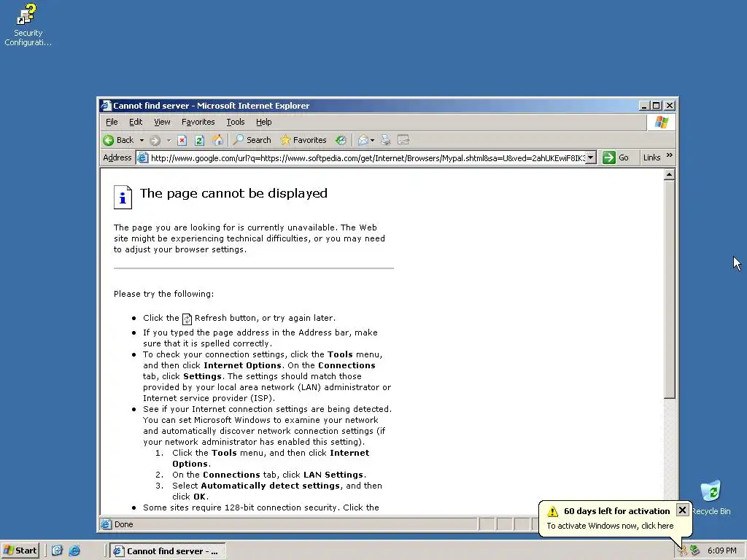The width and height of the screenshot is (747, 560).
Task: Close the activation balloon notification
Action: [682, 510]
